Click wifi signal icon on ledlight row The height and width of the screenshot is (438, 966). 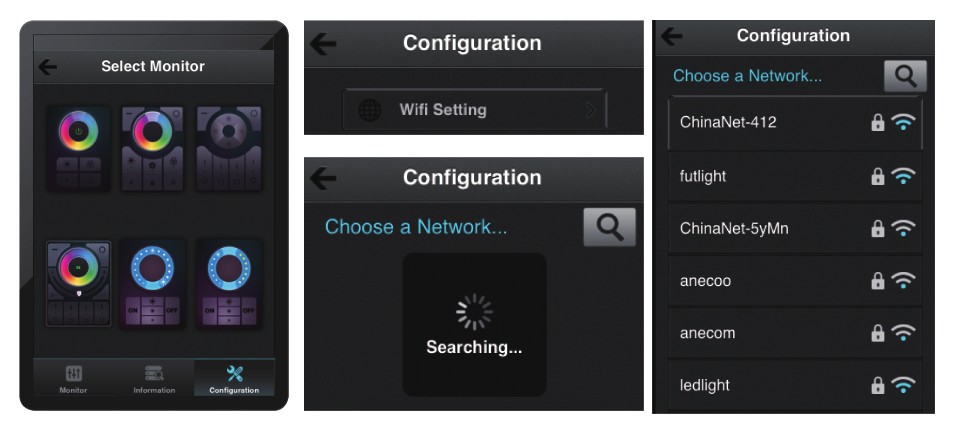click(x=903, y=386)
